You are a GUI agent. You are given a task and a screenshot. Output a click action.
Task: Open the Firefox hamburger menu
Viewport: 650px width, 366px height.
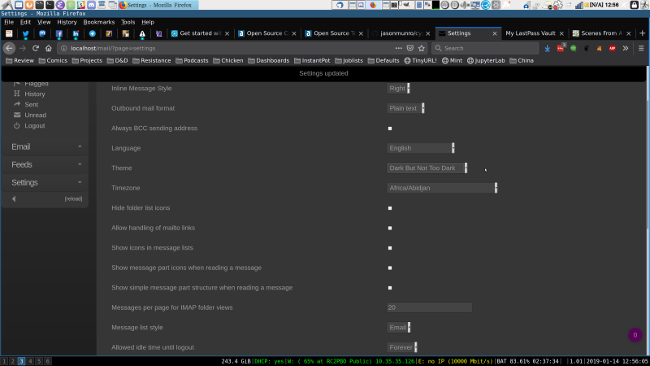point(641,48)
